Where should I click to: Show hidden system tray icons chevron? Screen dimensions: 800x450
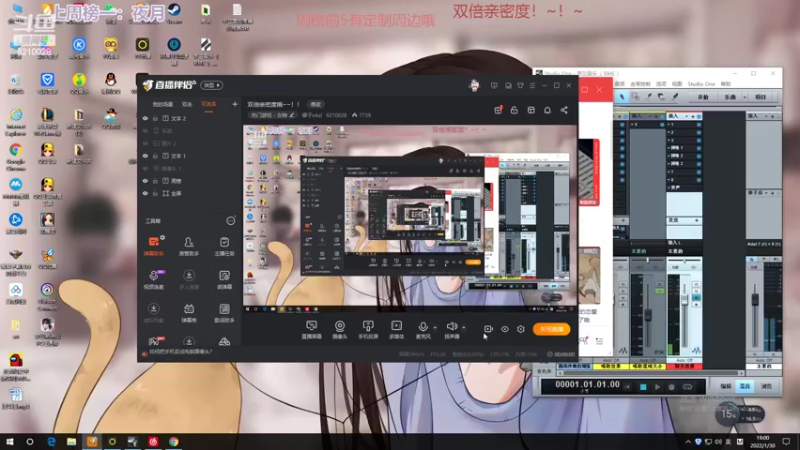[x=688, y=442]
